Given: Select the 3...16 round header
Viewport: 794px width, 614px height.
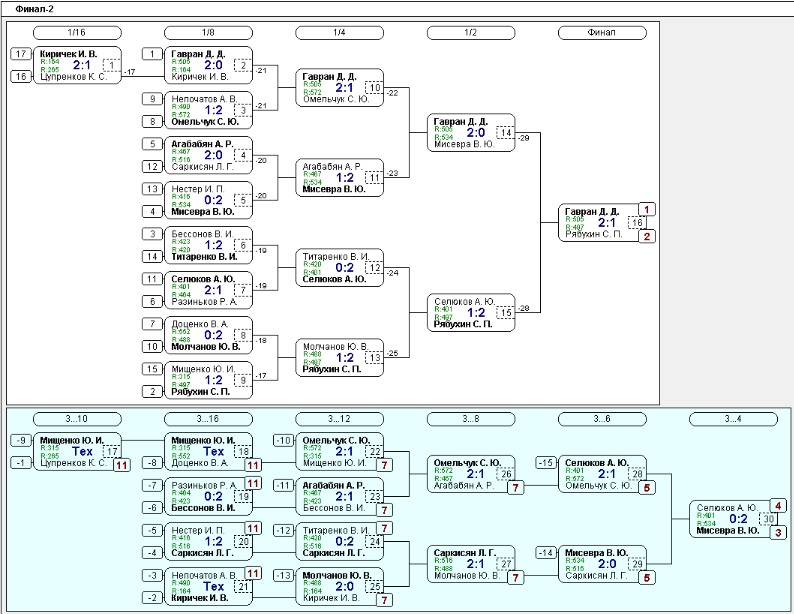Looking at the screenshot, I should pos(208,419).
